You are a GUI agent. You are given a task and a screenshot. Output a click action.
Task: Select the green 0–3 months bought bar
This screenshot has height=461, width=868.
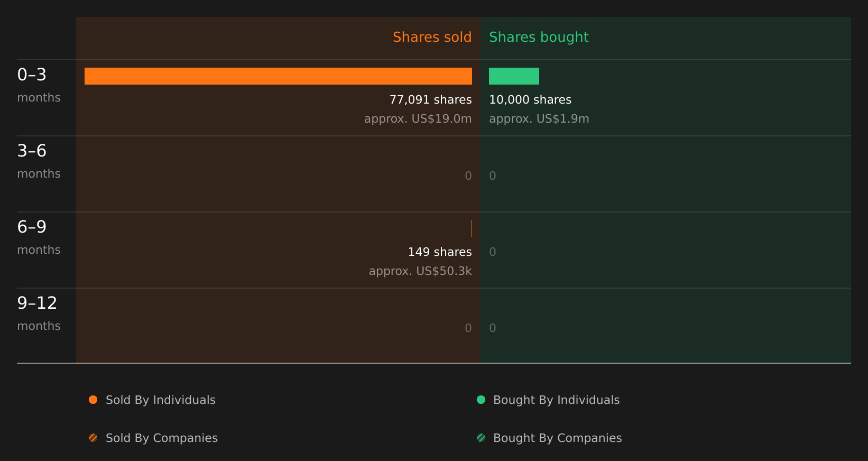coord(514,76)
